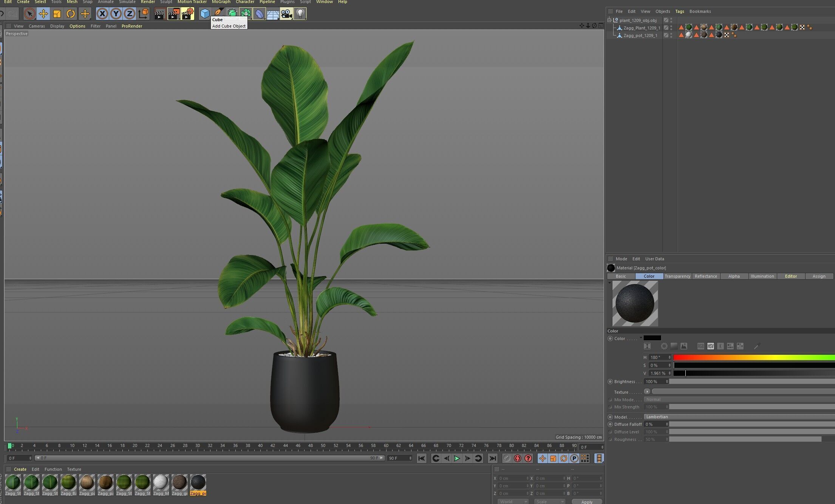
Task: Add a Camera object
Action: pyautogui.click(x=286, y=14)
